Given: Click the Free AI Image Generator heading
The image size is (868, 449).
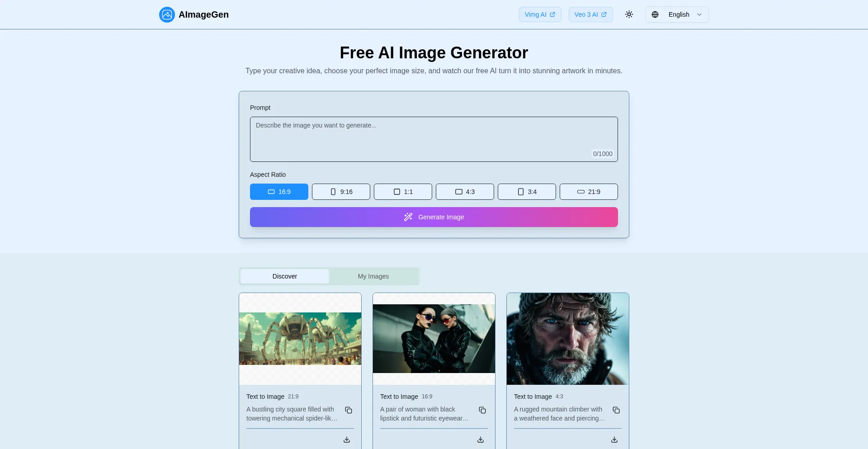Looking at the screenshot, I should pos(434,53).
